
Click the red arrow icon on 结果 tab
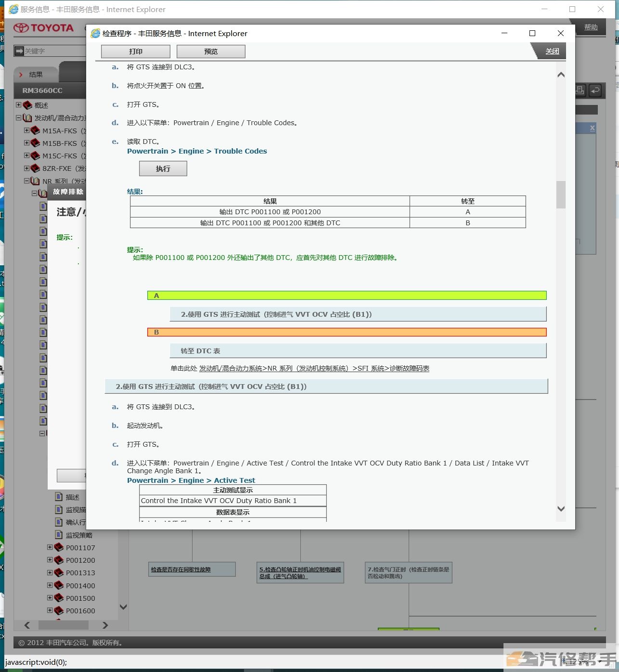pos(21,75)
